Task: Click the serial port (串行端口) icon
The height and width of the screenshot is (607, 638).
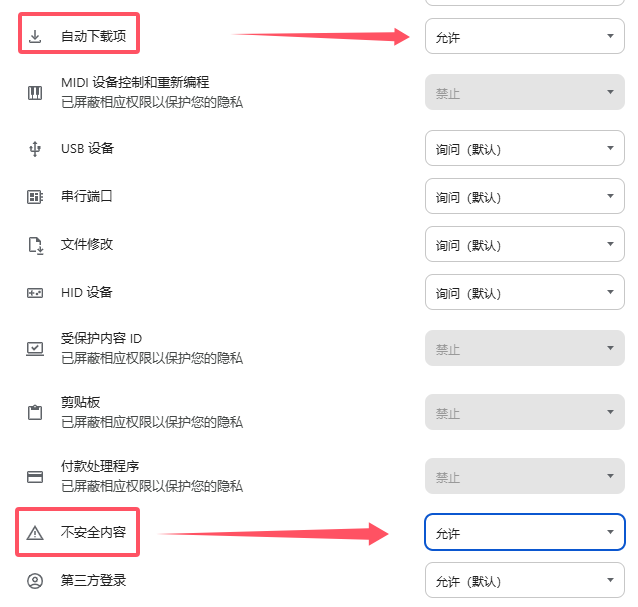Action: point(35,197)
